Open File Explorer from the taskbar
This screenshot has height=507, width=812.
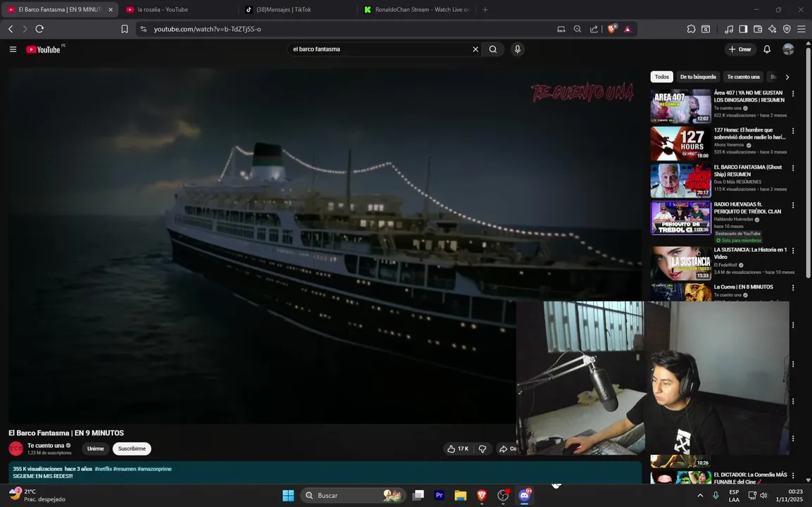coord(460,496)
